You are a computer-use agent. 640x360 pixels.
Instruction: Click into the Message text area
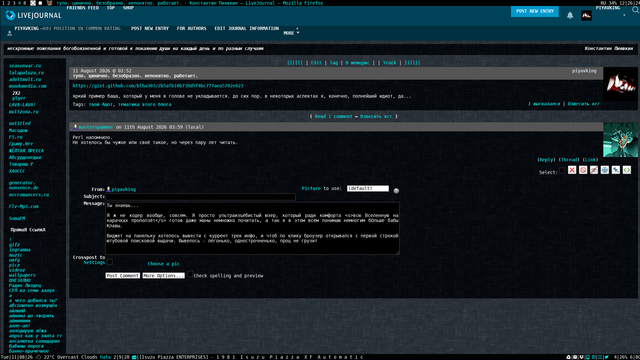(252, 228)
